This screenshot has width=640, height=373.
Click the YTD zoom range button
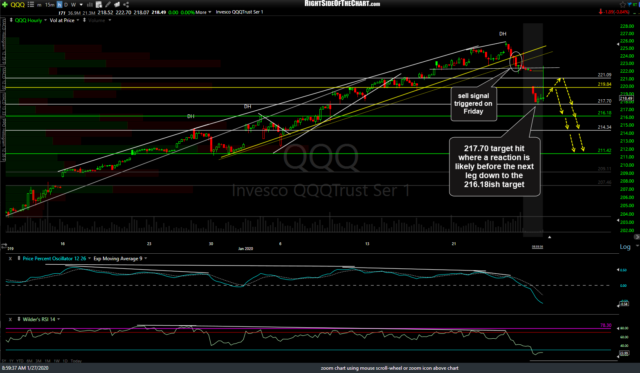pos(20,361)
